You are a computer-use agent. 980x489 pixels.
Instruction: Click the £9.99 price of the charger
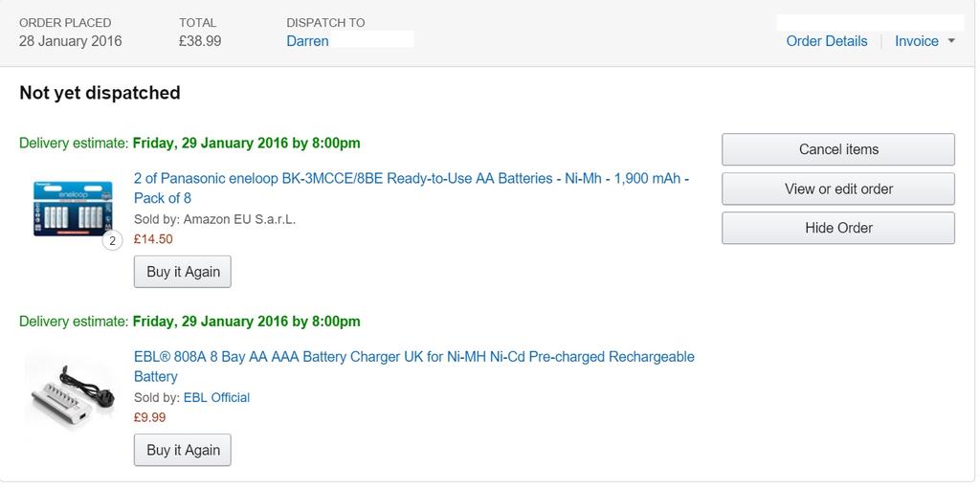(149, 417)
